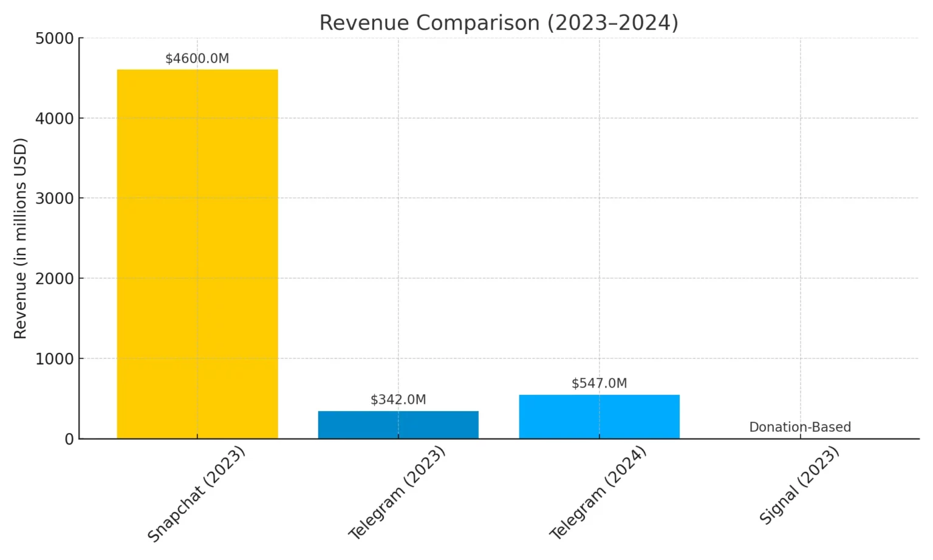
Task: Click the 1000 y-axis tick label
Action: 55,359
